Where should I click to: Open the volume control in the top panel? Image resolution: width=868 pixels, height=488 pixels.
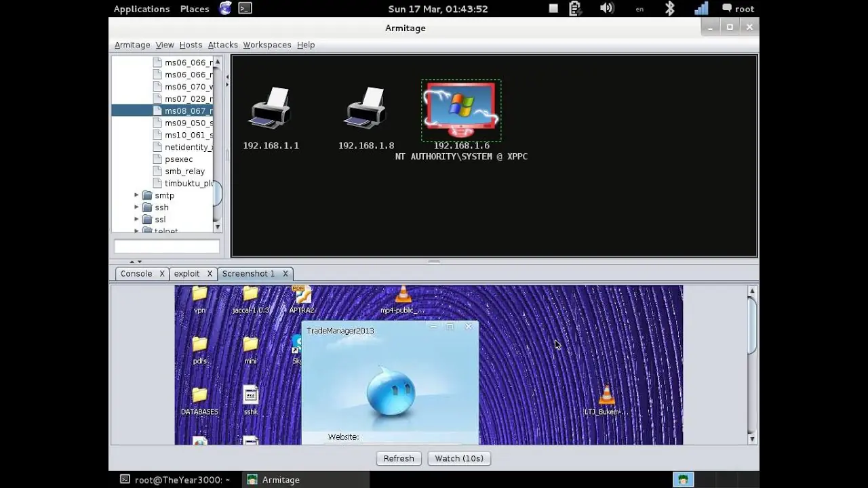click(607, 9)
